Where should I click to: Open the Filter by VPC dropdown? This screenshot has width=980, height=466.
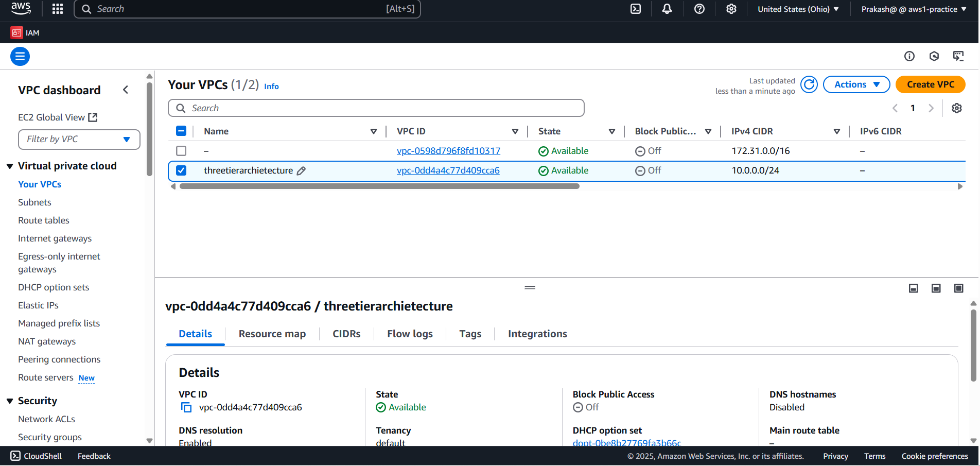[79, 140]
